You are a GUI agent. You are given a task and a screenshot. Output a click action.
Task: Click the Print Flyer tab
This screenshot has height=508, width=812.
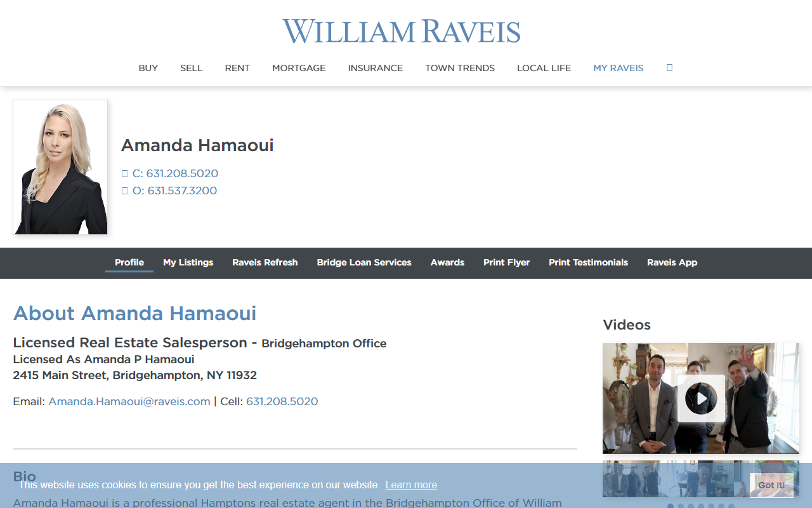506,262
